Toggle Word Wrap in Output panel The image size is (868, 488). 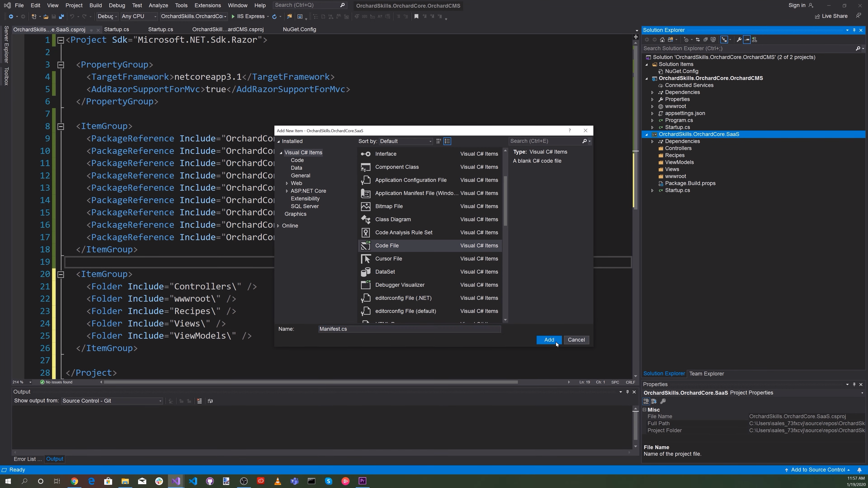210,401
